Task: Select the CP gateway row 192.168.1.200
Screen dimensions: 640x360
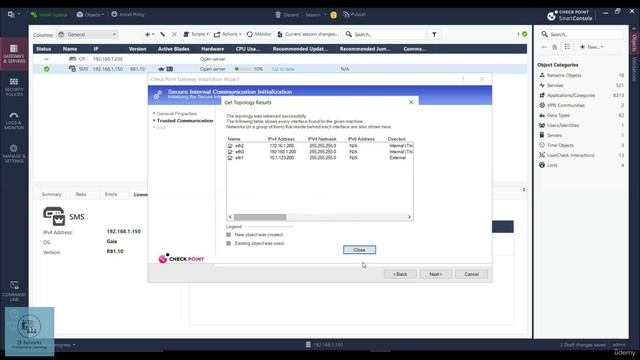Action: pyautogui.click(x=280, y=59)
